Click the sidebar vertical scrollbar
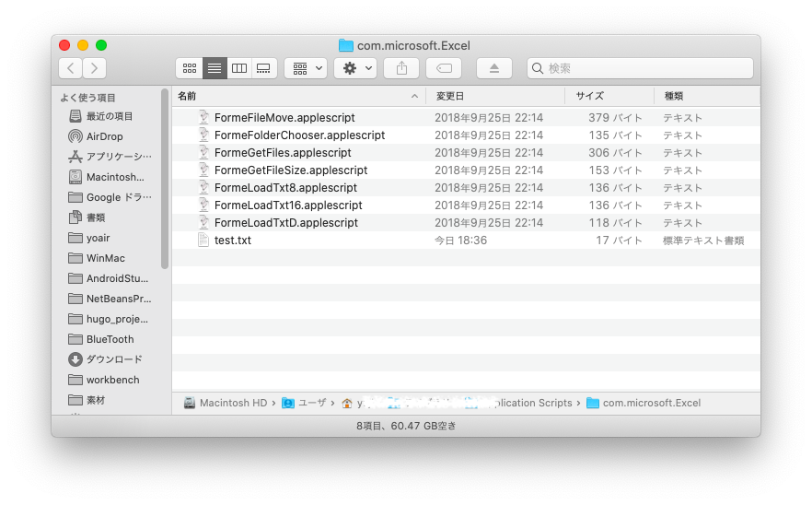This screenshot has height=505, width=812. click(165, 175)
